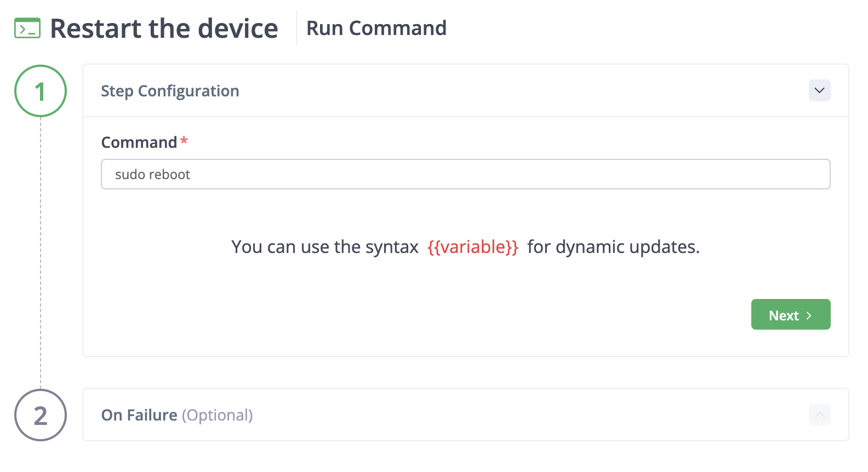Click the dynamic updates hint text
The image size is (868, 472).
[x=613, y=247]
